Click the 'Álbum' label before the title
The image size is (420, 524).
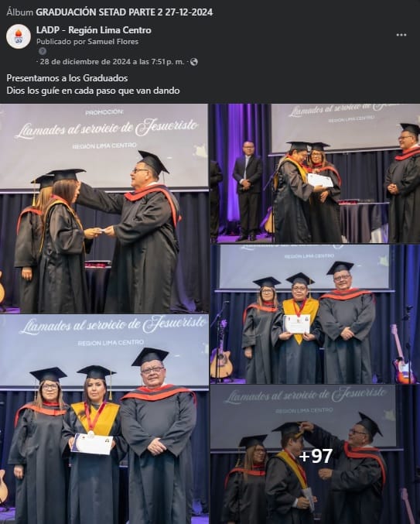[x=20, y=12]
